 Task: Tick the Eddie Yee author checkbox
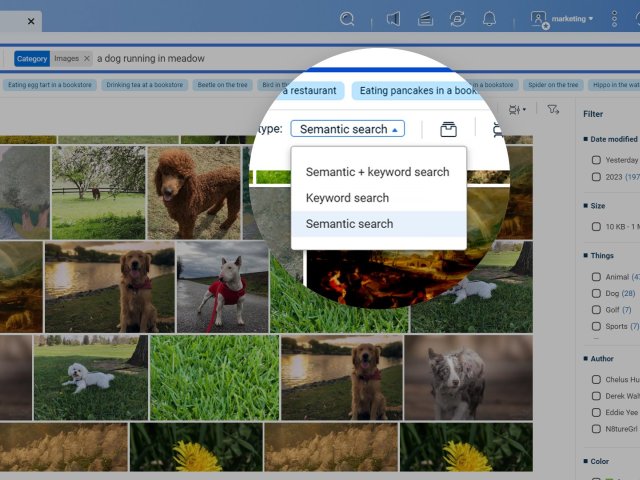(x=596, y=413)
